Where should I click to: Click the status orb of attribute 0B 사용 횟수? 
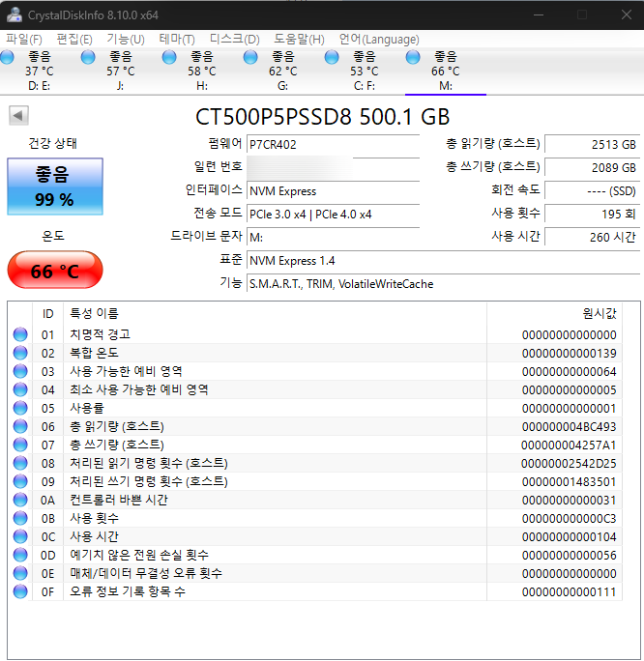point(20,518)
